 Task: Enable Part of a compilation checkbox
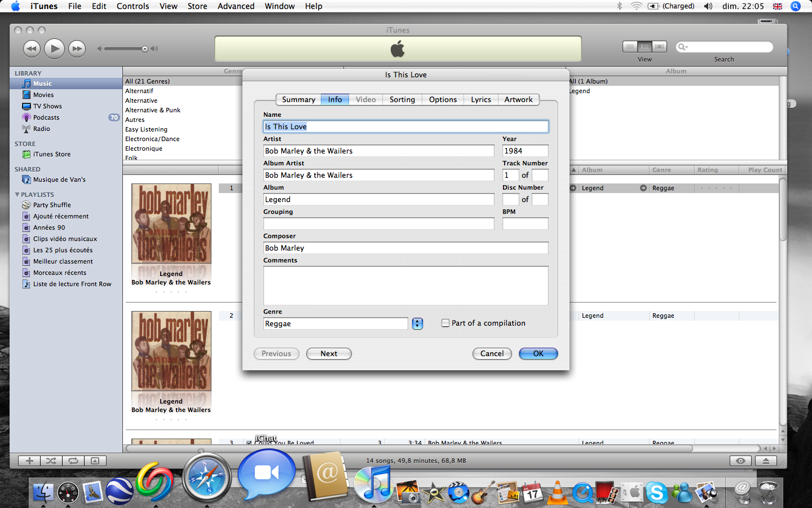445,323
